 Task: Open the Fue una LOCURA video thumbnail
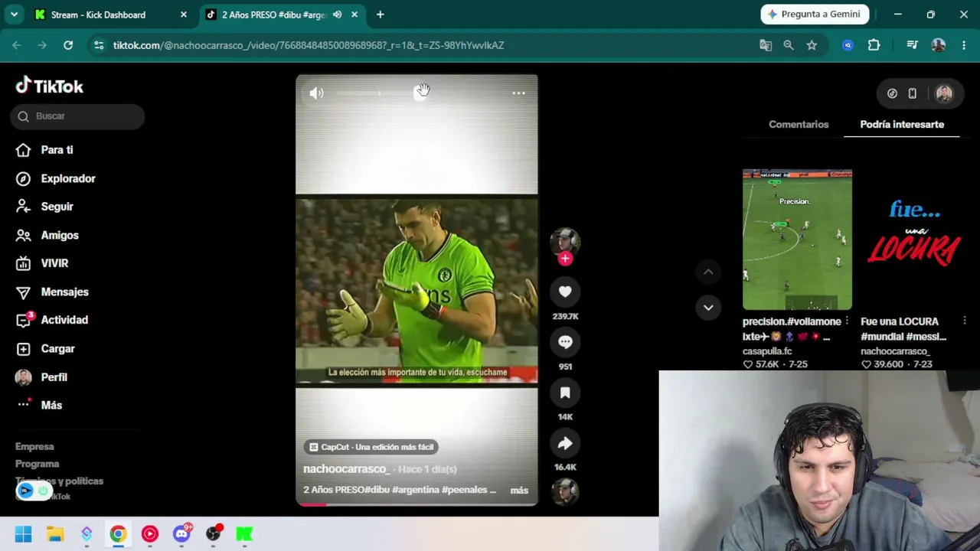(x=915, y=240)
